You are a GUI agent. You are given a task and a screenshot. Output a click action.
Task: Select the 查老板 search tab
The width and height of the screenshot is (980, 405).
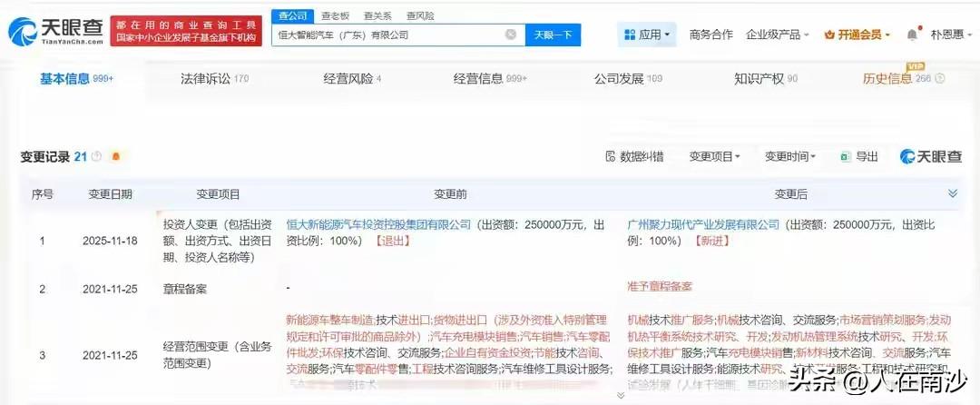(x=335, y=15)
